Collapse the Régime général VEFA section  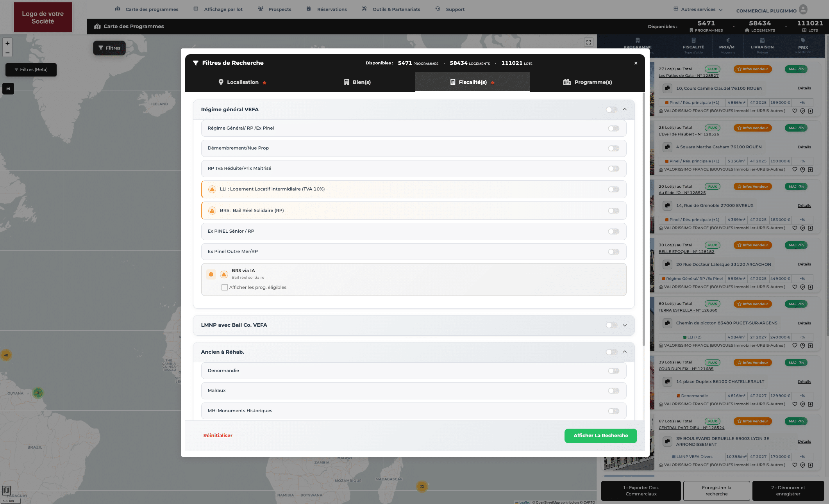click(x=625, y=109)
